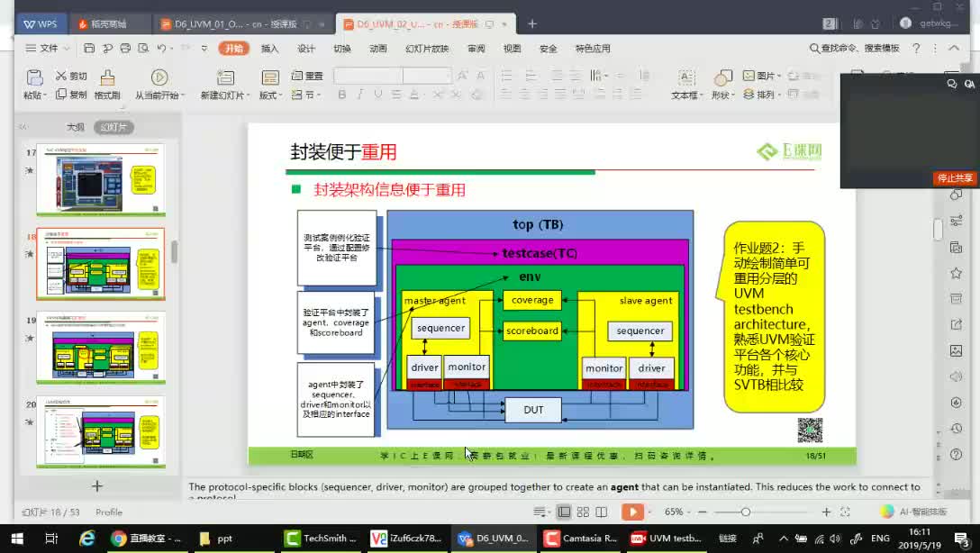Click the help question mark beside search box

coord(916,48)
